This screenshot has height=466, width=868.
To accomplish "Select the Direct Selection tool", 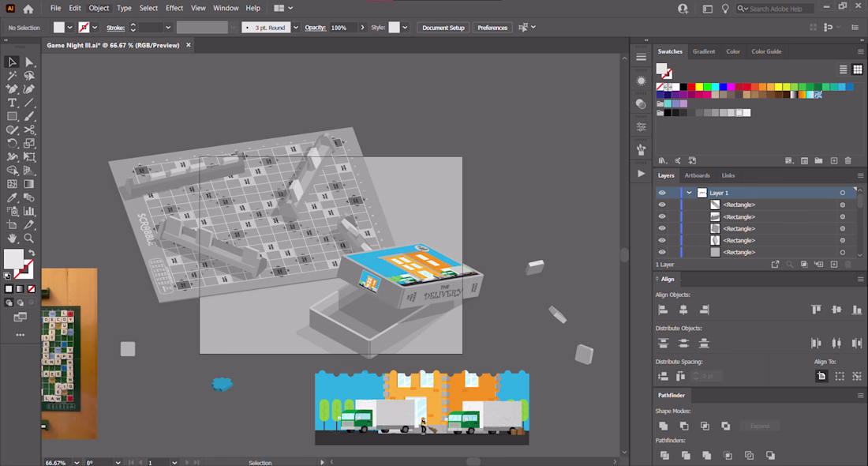I will [29, 62].
